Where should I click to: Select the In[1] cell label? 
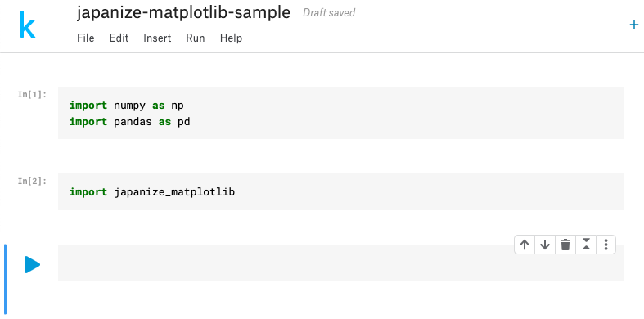[x=32, y=94]
